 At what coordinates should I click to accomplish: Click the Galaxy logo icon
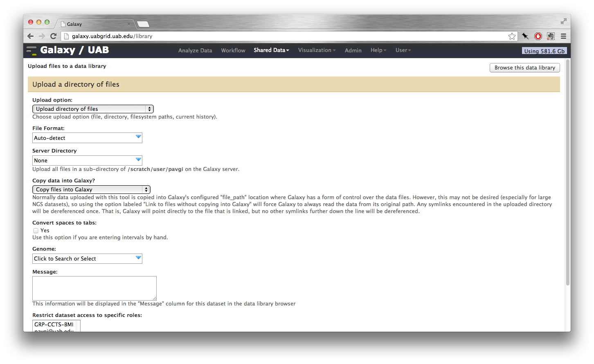pyautogui.click(x=32, y=50)
